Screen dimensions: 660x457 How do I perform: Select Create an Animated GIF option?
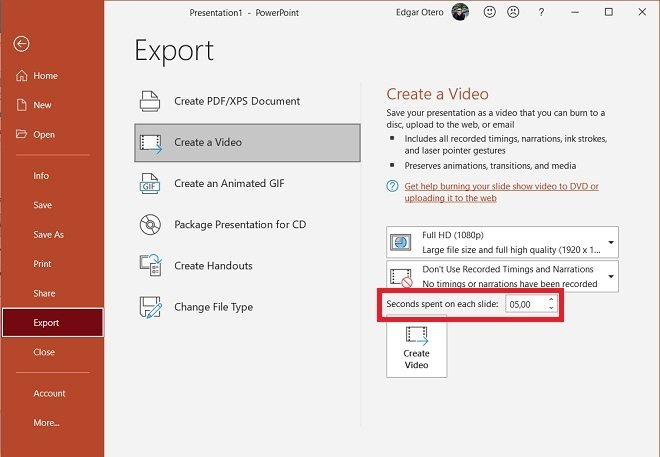248,183
